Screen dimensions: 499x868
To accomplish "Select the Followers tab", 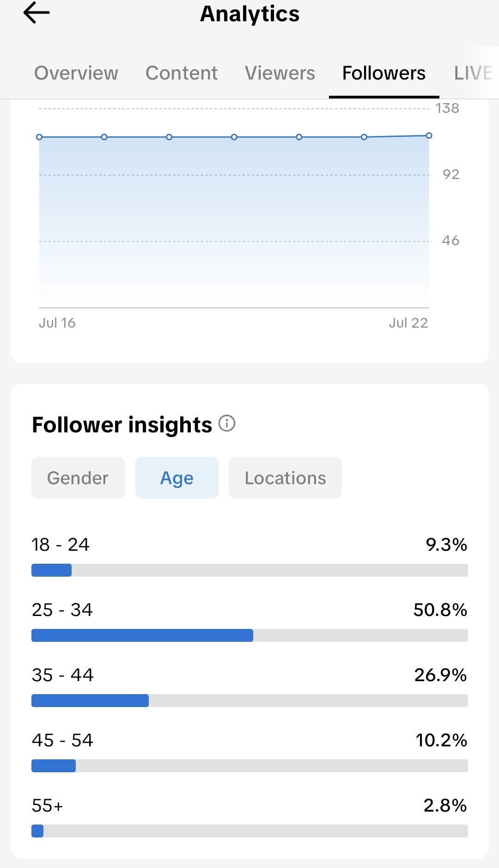I will [x=383, y=73].
